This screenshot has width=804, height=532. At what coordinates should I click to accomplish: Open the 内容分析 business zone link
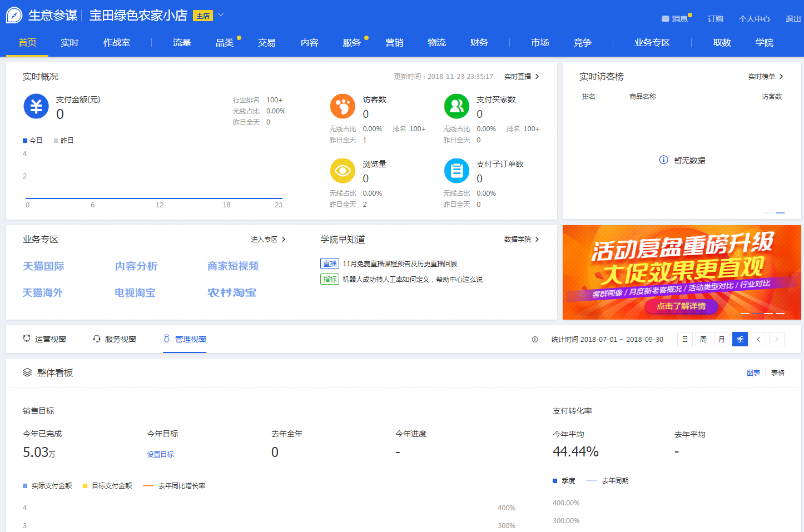[136, 266]
